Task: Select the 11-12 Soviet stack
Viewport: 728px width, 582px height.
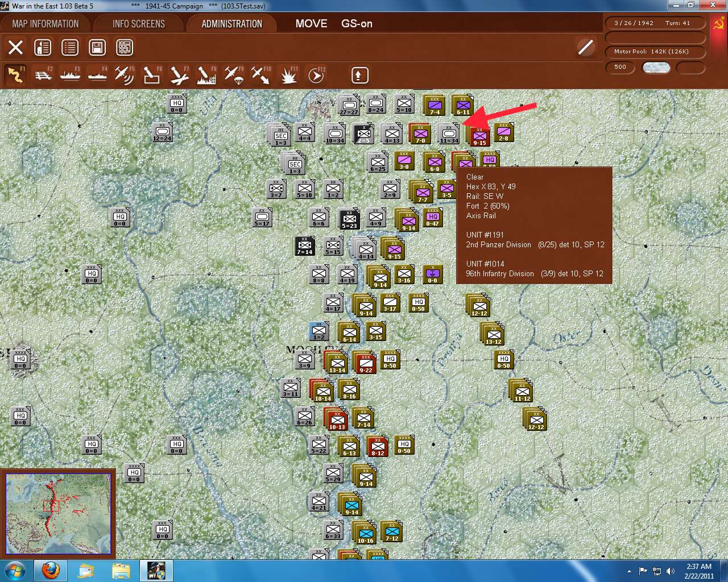Action: [x=522, y=391]
